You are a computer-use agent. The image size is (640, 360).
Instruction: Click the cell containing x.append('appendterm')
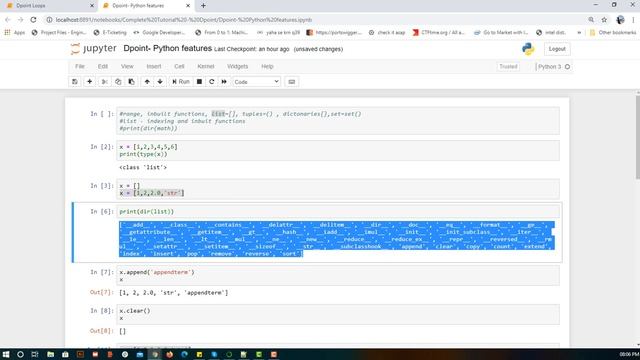click(338, 276)
